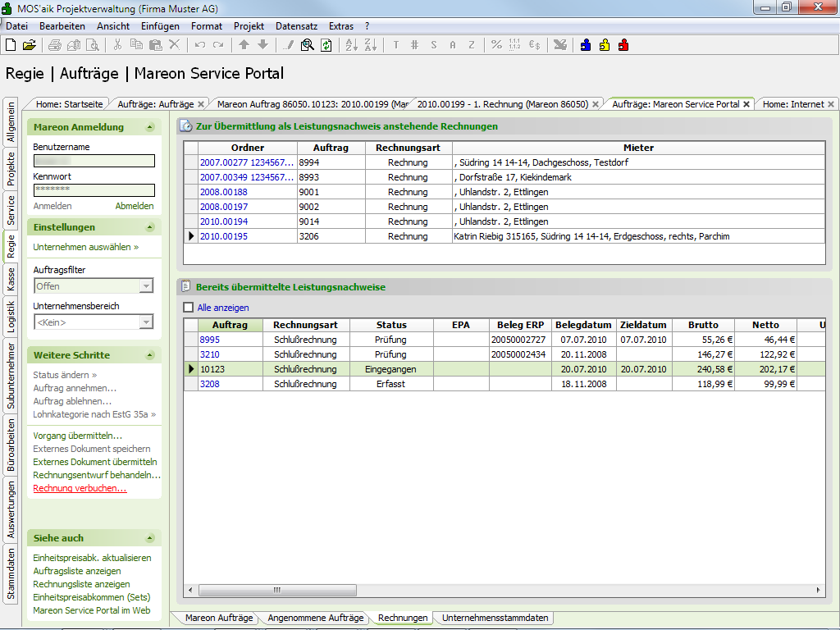Open the Datei menu

(x=16, y=25)
